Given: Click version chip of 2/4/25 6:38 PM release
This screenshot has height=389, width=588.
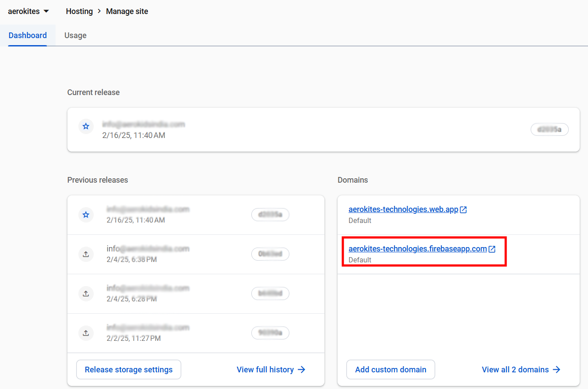Looking at the screenshot, I should pyautogui.click(x=270, y=254).
